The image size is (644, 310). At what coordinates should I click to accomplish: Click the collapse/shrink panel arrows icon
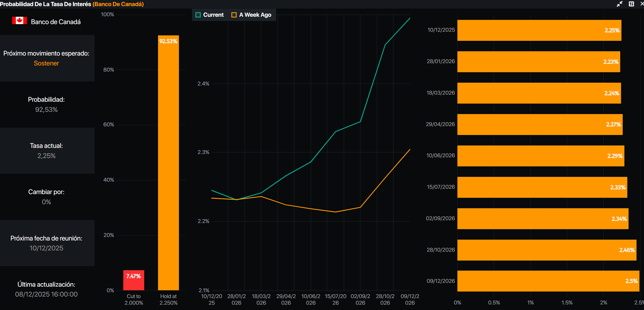click(620, 4)
